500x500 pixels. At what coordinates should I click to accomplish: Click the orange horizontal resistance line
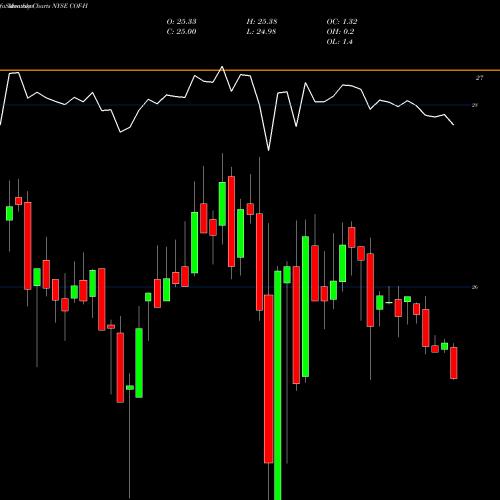click(x=250, y=70)
